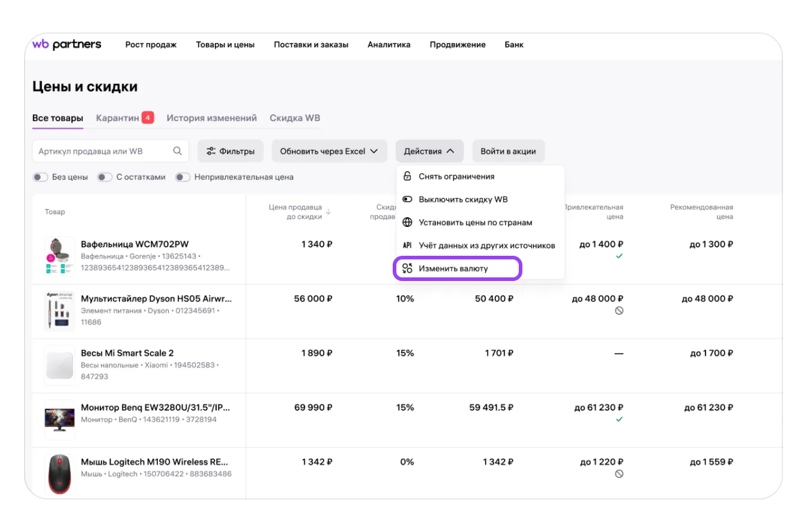Click the globe icon for country prices
Viewport: 807px width, 532px height.
point(407,223)
